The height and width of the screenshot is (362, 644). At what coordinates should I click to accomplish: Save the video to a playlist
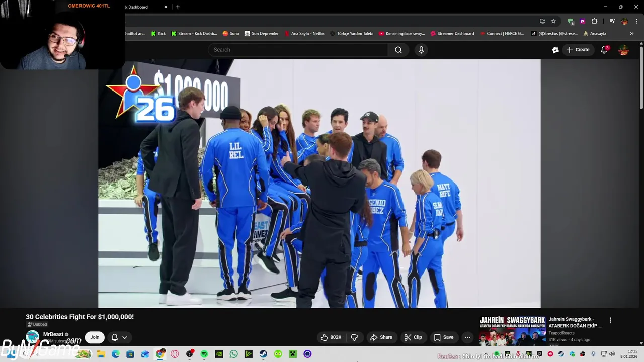click(x=444, y=337)
